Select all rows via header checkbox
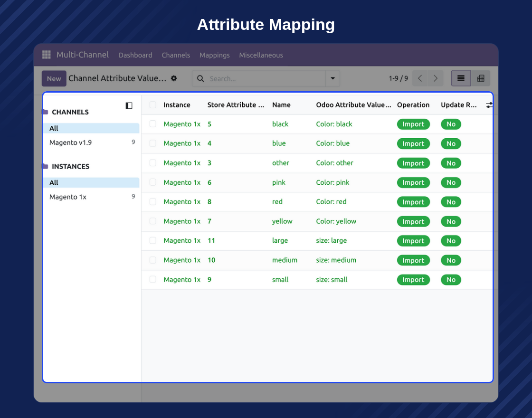The image size is (532, 418). [152, 104]
